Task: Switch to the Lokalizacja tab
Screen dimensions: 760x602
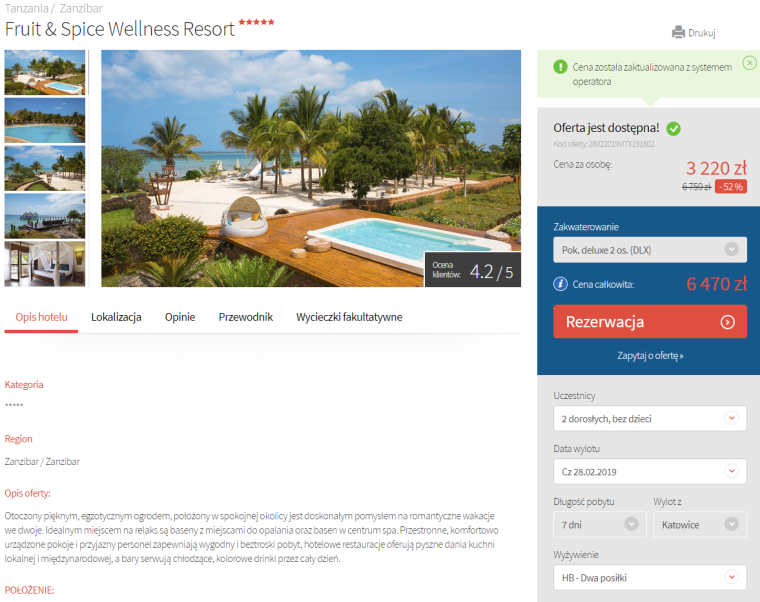Action: pos(116,317)
